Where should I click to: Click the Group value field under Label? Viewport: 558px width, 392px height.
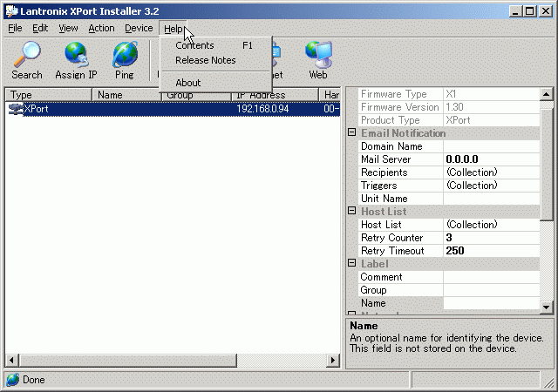click(x=492, y=290)
